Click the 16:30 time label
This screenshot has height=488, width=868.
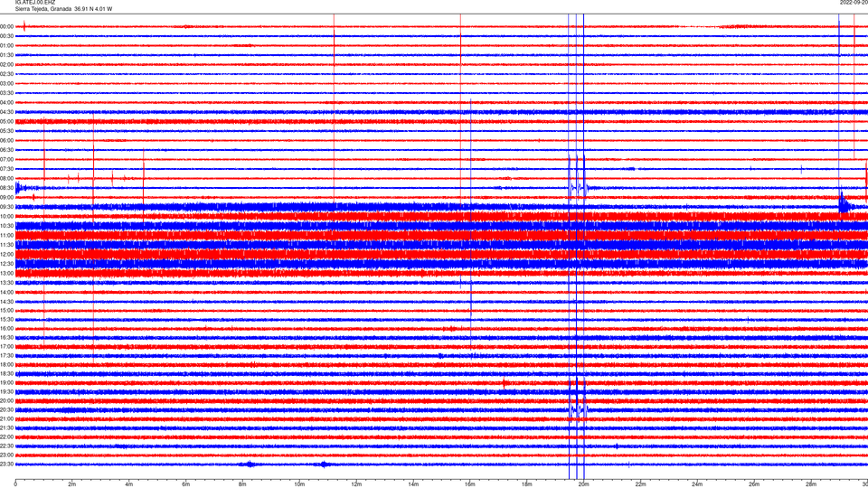pos(6,337)
